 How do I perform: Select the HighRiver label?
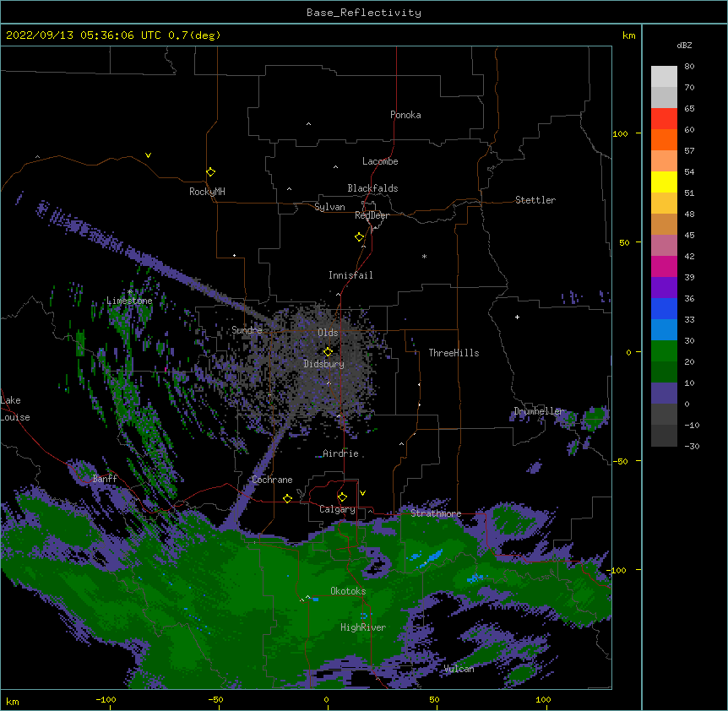tap(363, 627)
